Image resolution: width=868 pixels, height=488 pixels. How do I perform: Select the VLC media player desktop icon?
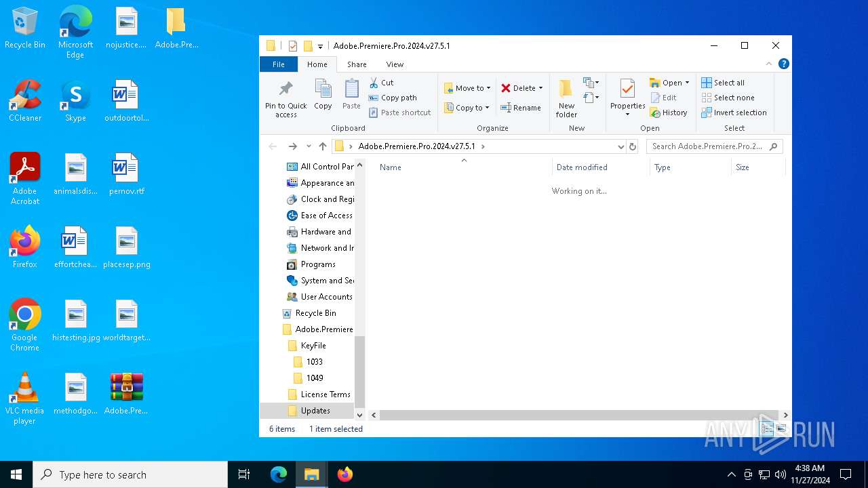[25, 399]
